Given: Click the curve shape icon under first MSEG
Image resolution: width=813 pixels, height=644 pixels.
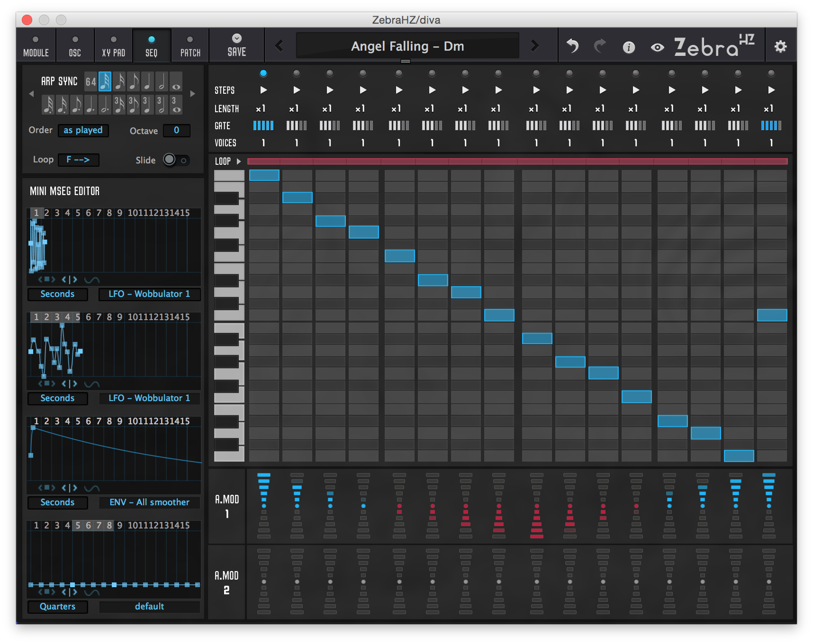Looking at the screenshot, I should [x=92, y=280].
